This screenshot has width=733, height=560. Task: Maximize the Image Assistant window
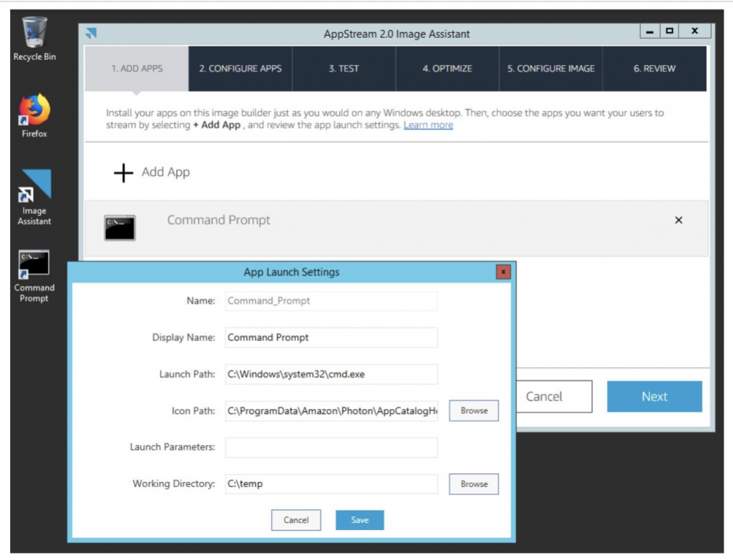(669, 31)
